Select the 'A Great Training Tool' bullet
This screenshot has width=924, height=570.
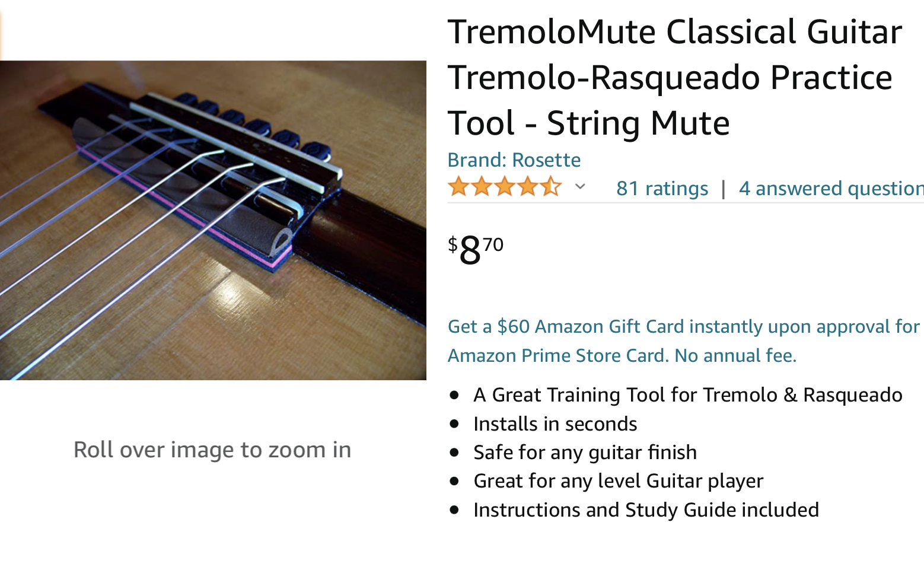(687, 395)
